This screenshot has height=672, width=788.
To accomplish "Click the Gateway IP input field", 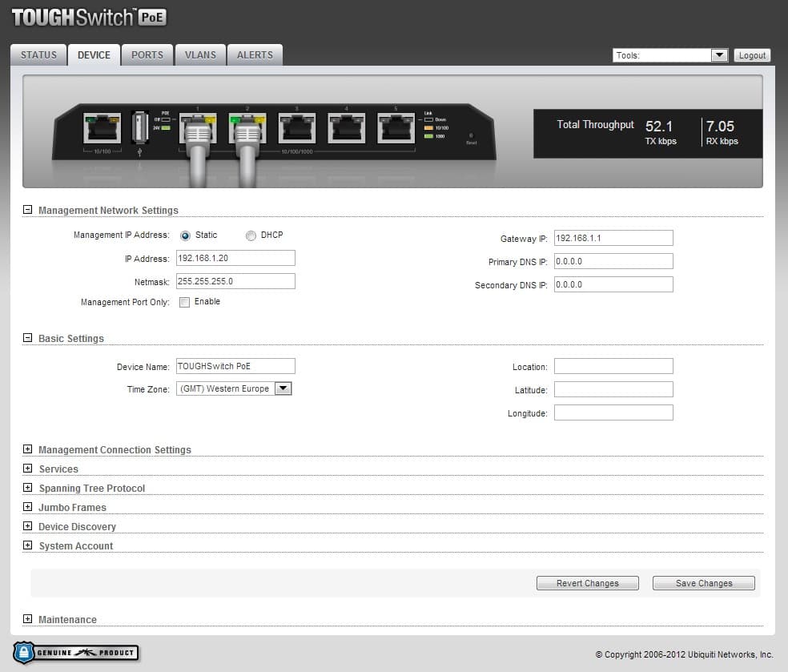I will click(613, 238).
